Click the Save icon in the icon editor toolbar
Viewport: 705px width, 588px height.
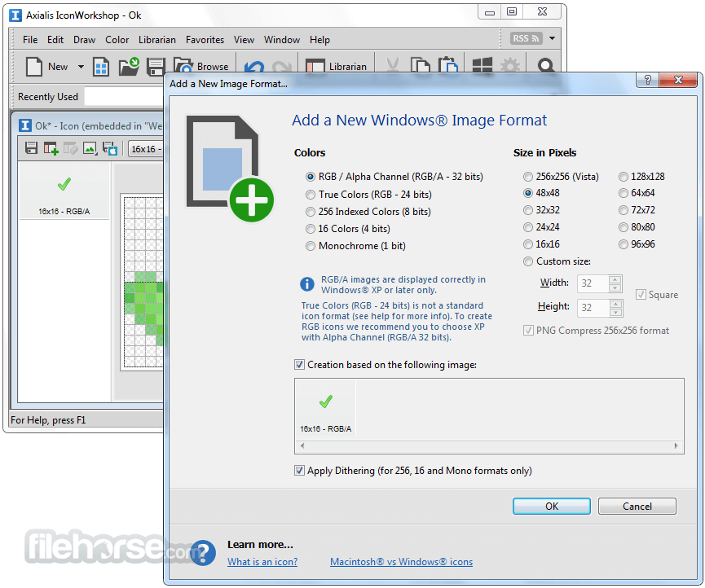click(32, 148)
